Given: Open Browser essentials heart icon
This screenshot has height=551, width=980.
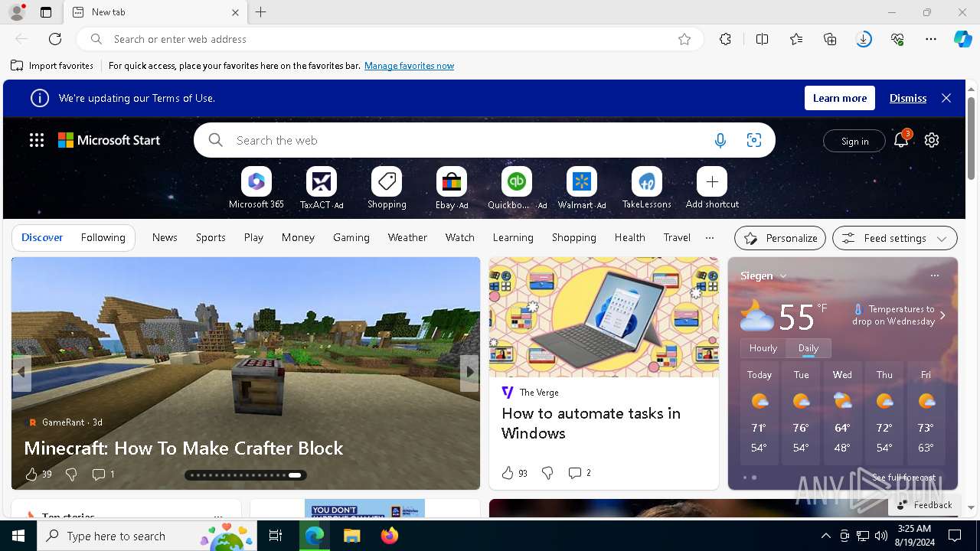Looking at the screenshot, I should 897,39.
